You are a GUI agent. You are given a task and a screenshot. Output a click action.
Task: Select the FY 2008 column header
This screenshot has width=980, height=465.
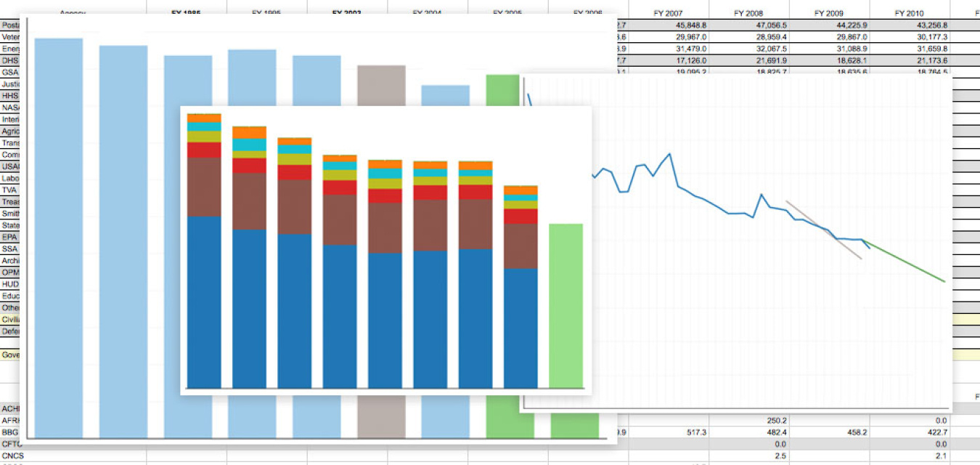coord(749,13)
